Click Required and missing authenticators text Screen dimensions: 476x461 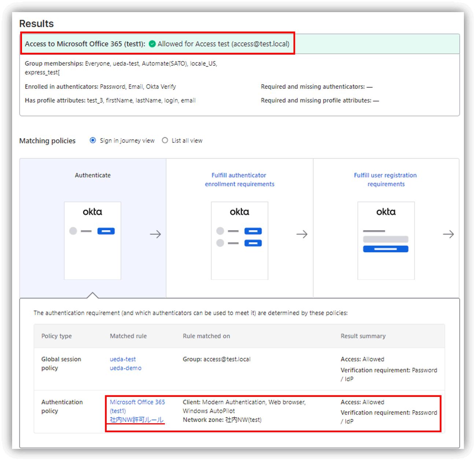(317, 86)
